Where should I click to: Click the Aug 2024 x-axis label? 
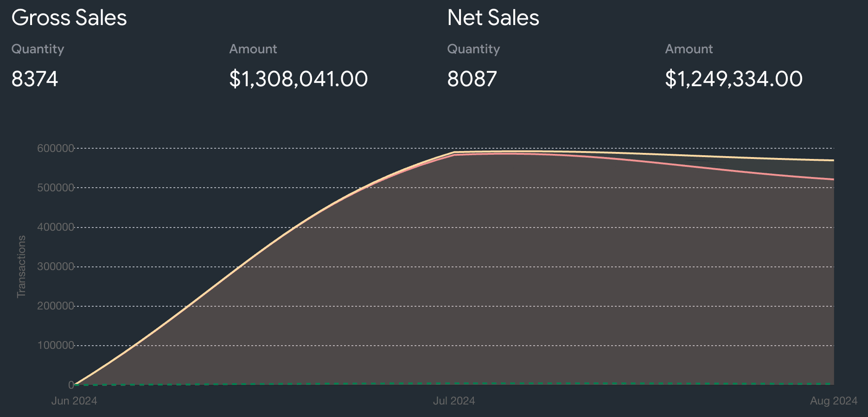click(x=833, y=401)
